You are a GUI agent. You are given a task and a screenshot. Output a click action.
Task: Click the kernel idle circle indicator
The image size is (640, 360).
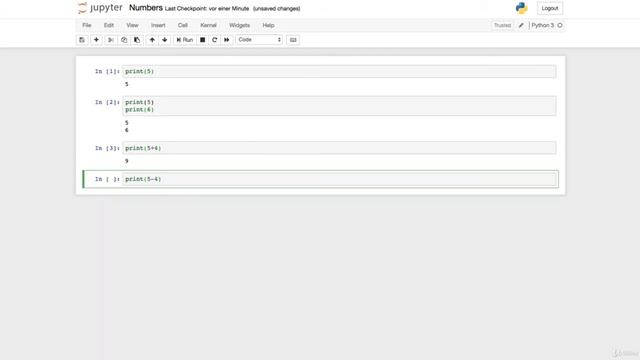pyautogui.click(x=560, y=25)
